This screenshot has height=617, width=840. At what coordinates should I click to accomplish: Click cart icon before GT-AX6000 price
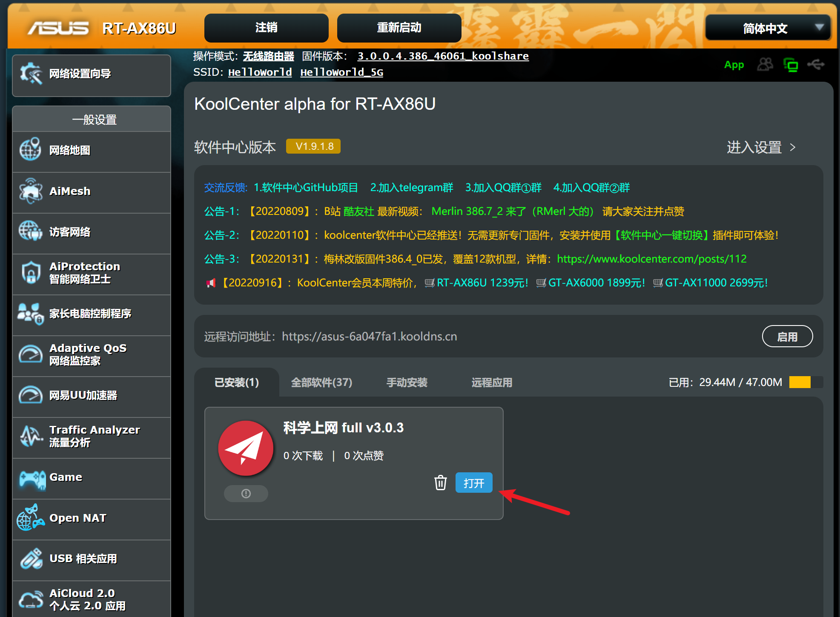pos(541,283)
